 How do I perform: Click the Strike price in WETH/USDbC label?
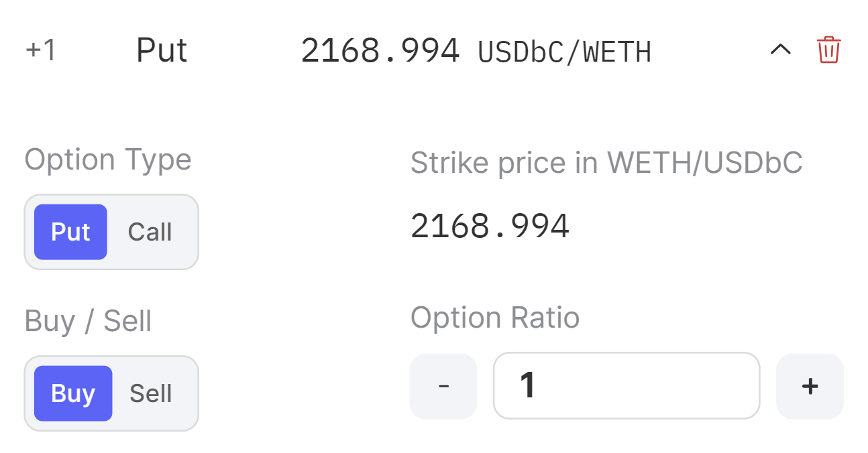(606, 163)
